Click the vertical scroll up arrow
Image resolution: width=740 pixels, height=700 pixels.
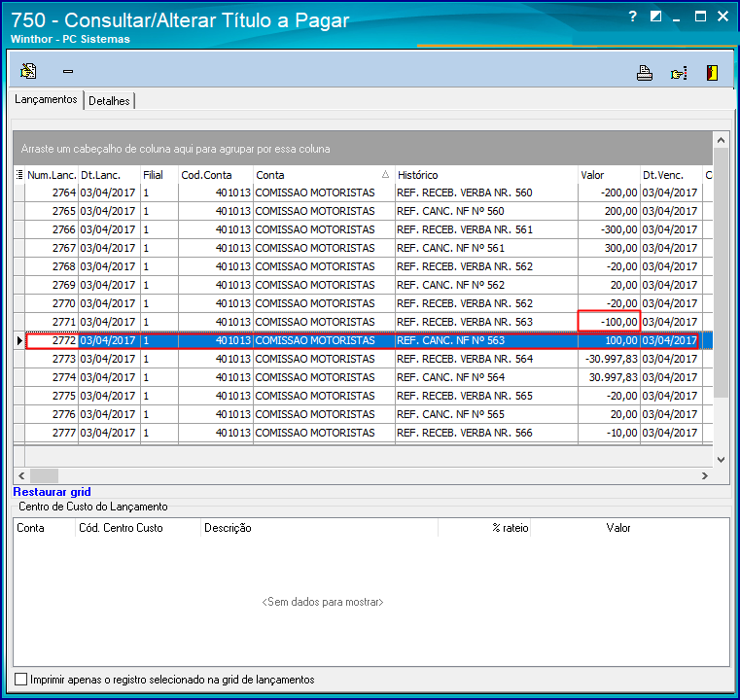coord(721,140)
